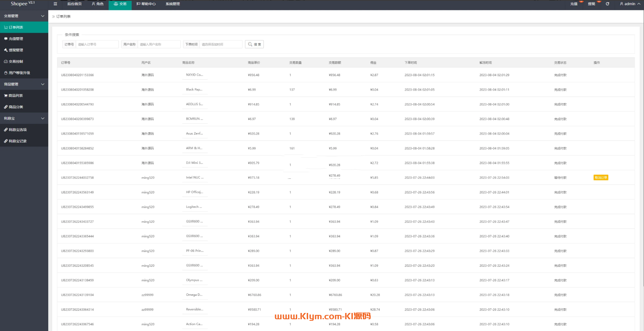644x331 pixels.
Task: Open the 下单时间 date picker field
Action: tap(221, 44)
